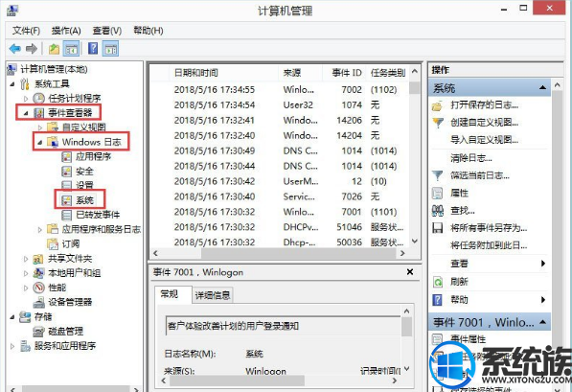Open 设备管理器 in the tree
Viewport: 572px width, 392px height.
pyautogui.click(x=70, y=302)
